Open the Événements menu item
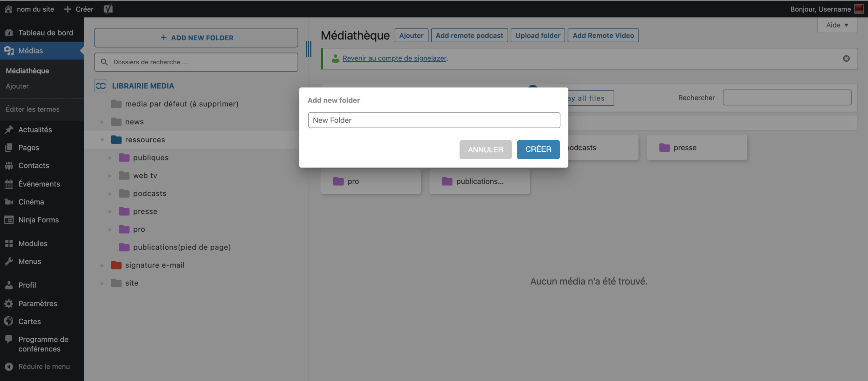This screenshot has height=381, width=868. coord(39,184)
